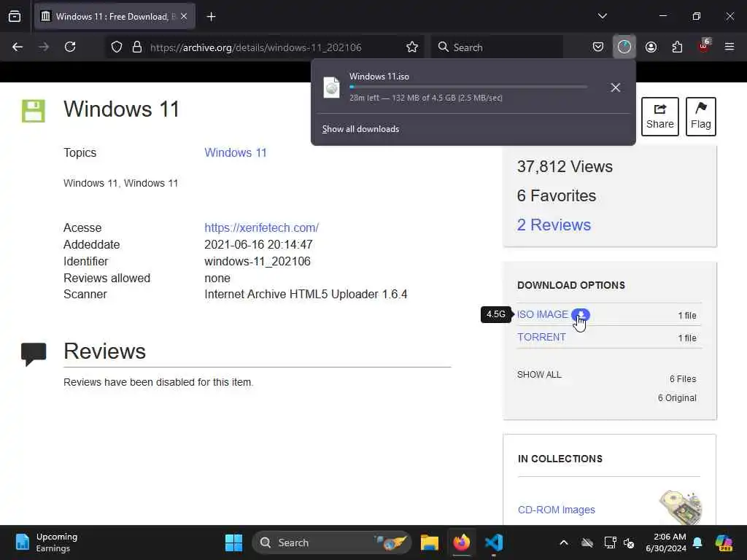Open the Windows Start menu
This screenshot has height=560, width=747.
tap(233, 542)
